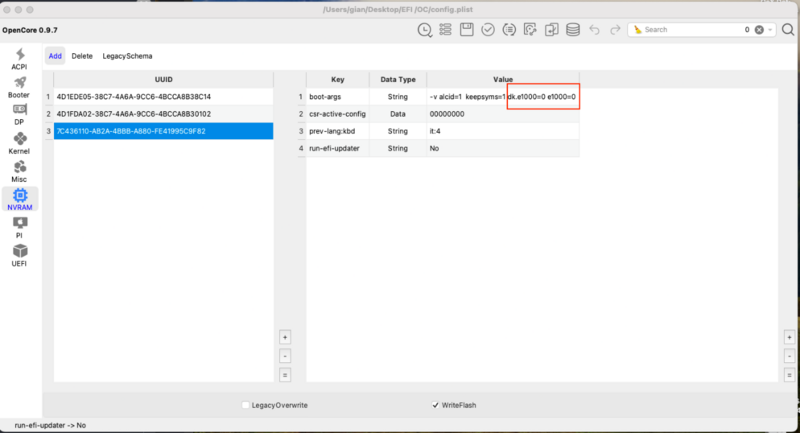Click the UUID column header
The width and height of the screenshot is (800, 433).
163,80
